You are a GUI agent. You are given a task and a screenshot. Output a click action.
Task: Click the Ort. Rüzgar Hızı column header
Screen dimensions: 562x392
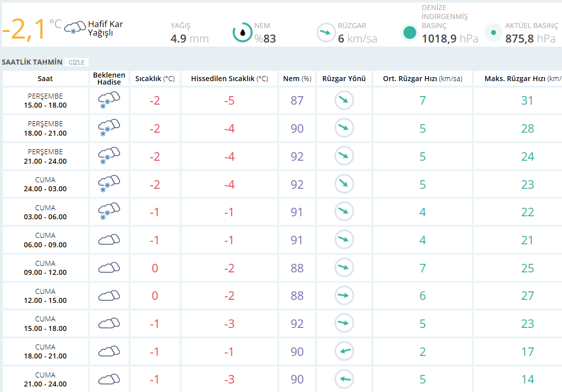(422, 79)
